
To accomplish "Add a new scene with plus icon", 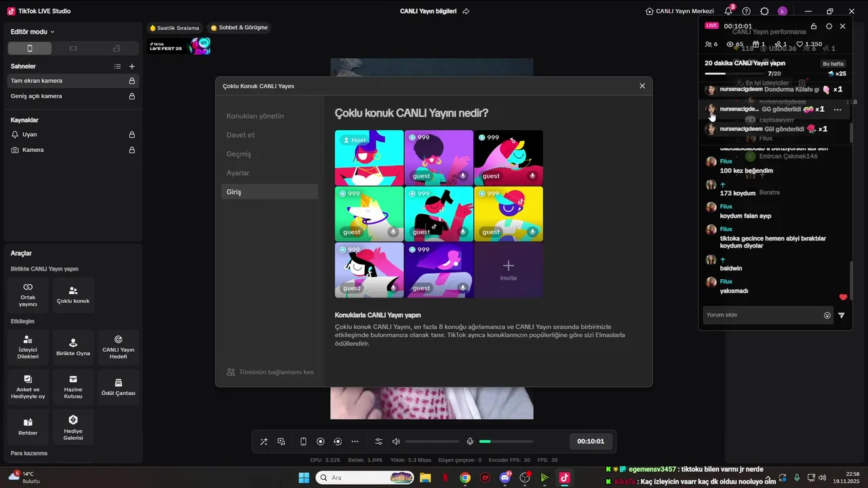I will click(x=132, y=66).
